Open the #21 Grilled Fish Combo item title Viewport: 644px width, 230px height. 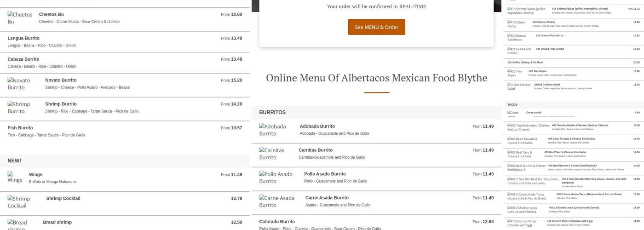point(550,49)
